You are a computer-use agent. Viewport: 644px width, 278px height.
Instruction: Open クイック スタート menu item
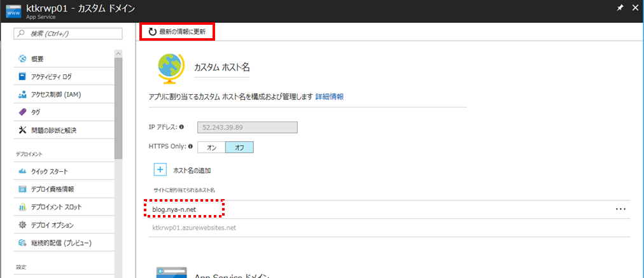coord(64,171)
